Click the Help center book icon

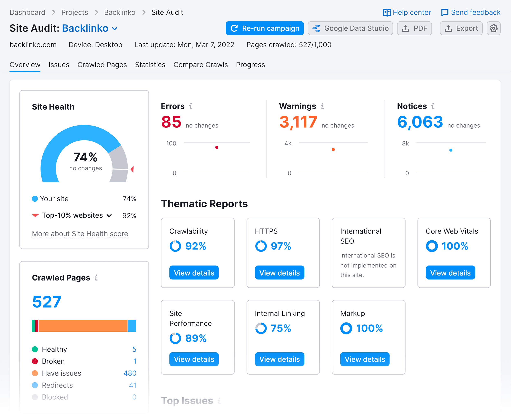point(387,13)
